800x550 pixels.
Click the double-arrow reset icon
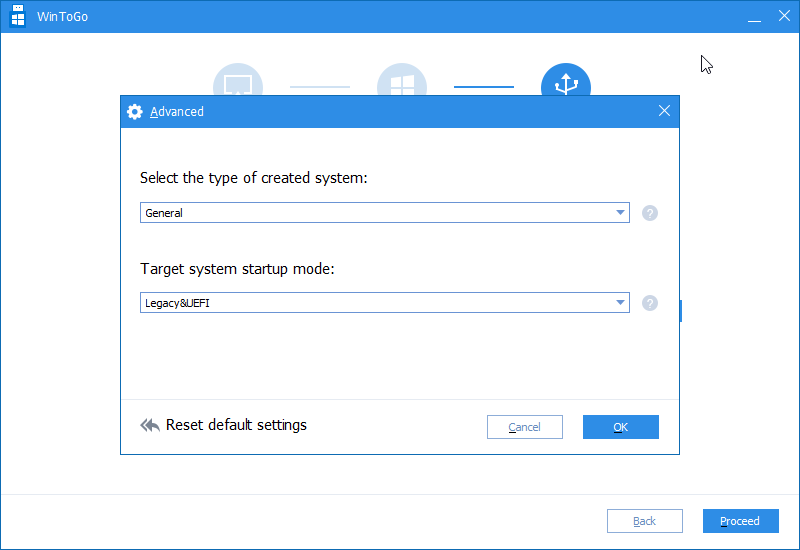tap(150, 425)
